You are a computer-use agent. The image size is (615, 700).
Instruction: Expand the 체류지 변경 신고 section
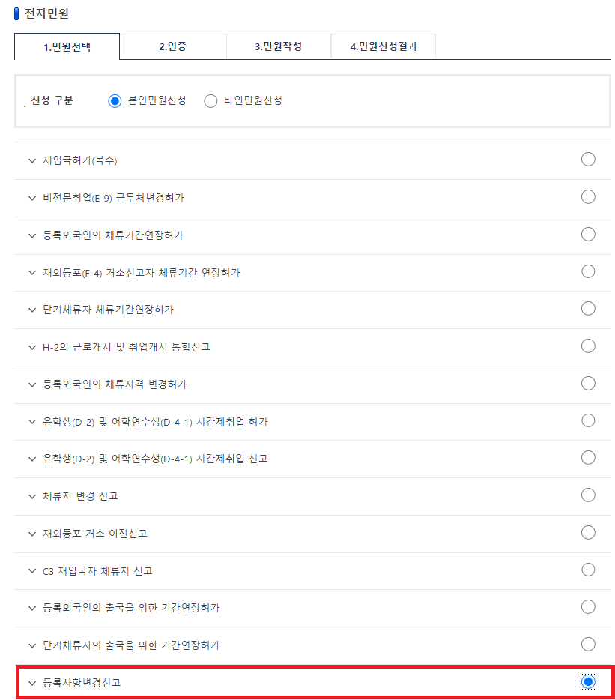pyautogui.click(x=31, y=495)
